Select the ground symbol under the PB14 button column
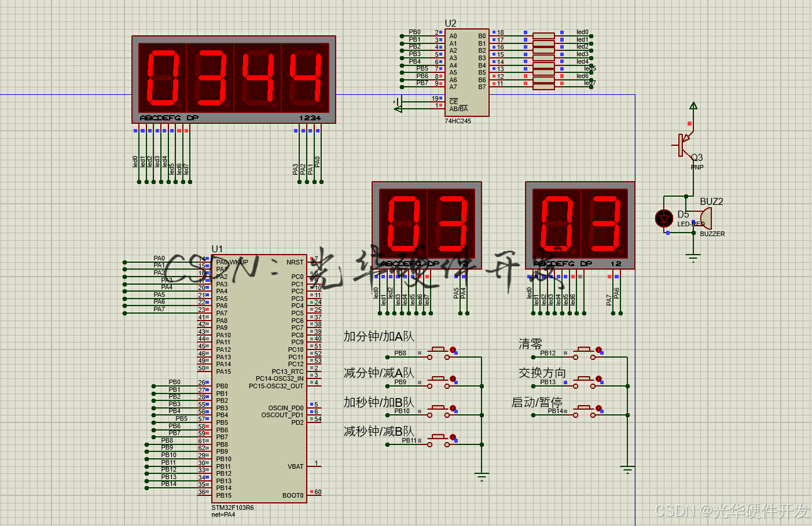The height and width of the screenshot is (526, 812). [x=627, y=469]
